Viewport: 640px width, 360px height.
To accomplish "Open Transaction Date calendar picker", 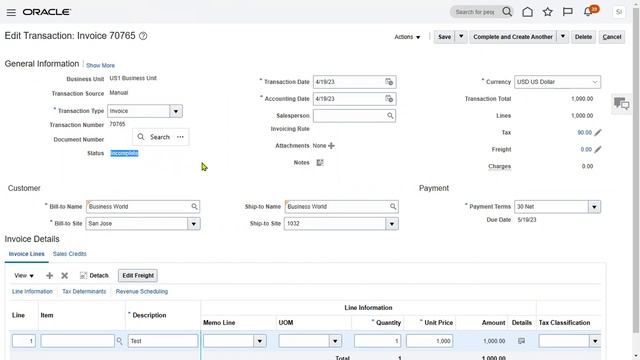I will pos(389,82).
